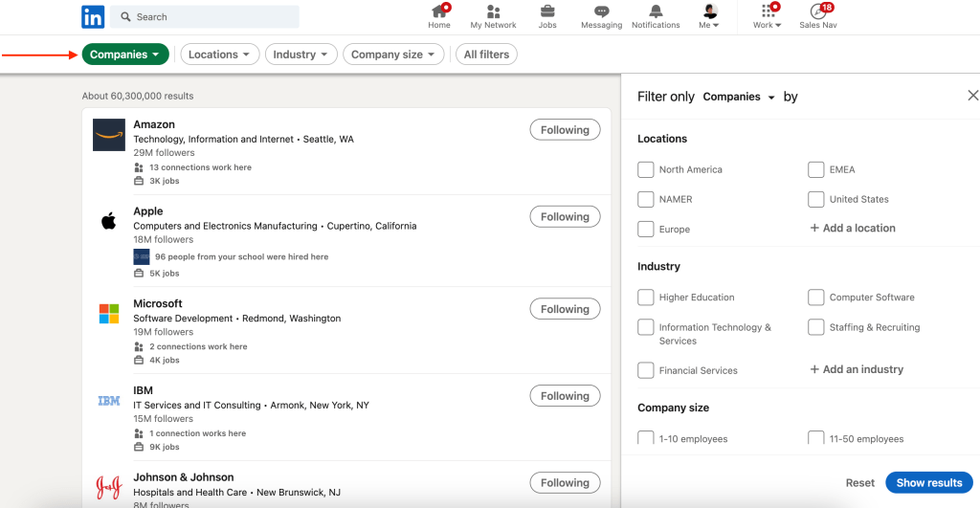The width and height of the screenshot is (980, 508).
Task: Open the Jobs briefcase icon
Action: pyautogui.click(x=547, y=12)
